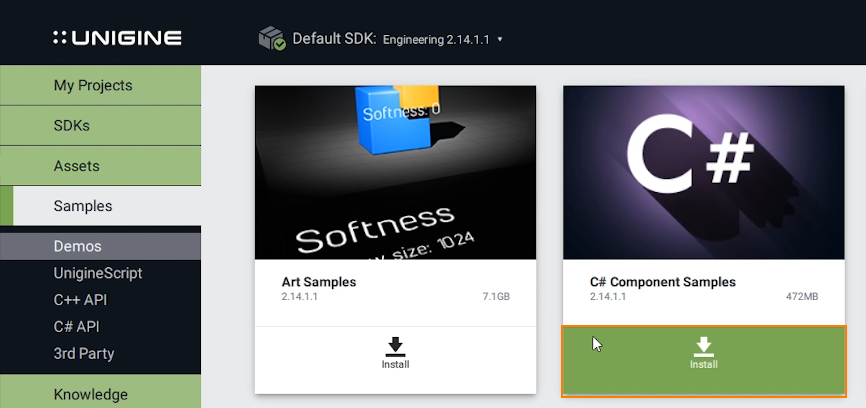Select Samples in the left sidebar
Screen dimensions: 866x408
click(83, 206)
